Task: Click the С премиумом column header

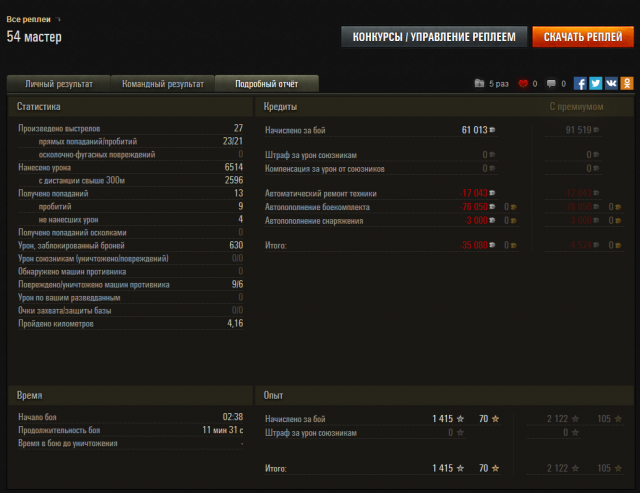Action: [x=577, y=106]
